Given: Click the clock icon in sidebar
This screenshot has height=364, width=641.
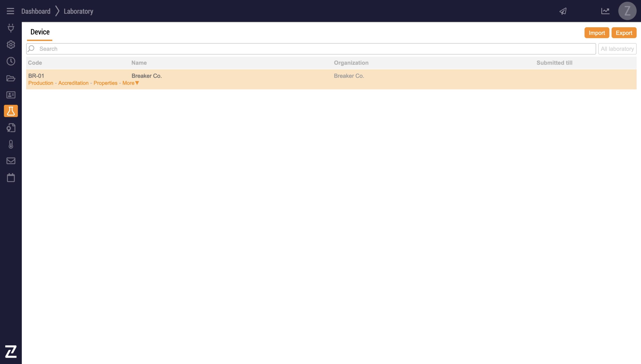Looking at the screenshot, I should pos(11,61).
